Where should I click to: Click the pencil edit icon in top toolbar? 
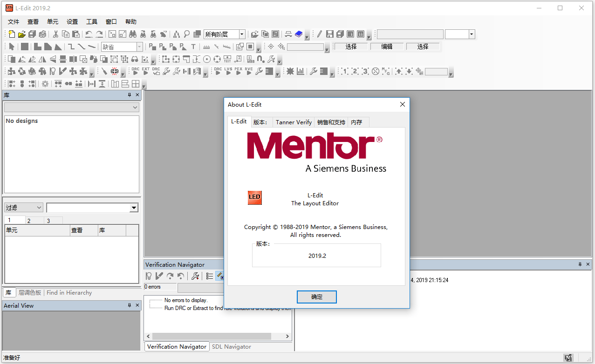coord(319,34)
